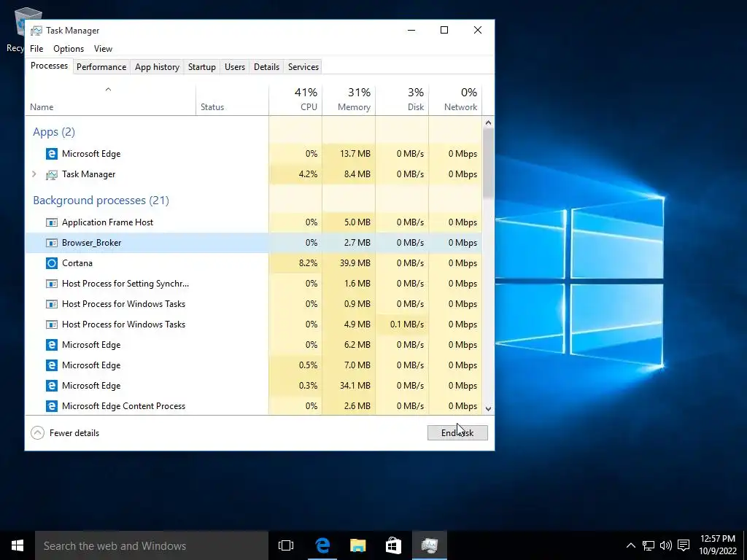The width and height of the screenshot is (747, 560).
Task: Click the network tray icon
Action: click(649, 545)
